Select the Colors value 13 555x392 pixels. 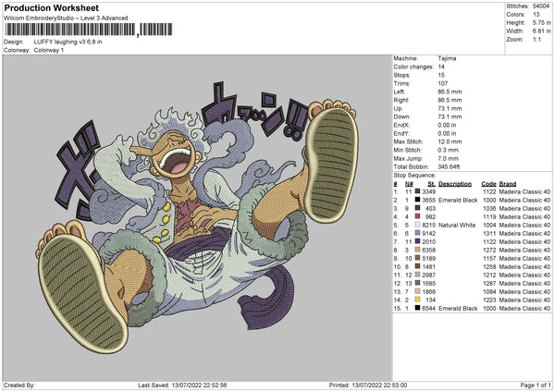pos(536,15)
